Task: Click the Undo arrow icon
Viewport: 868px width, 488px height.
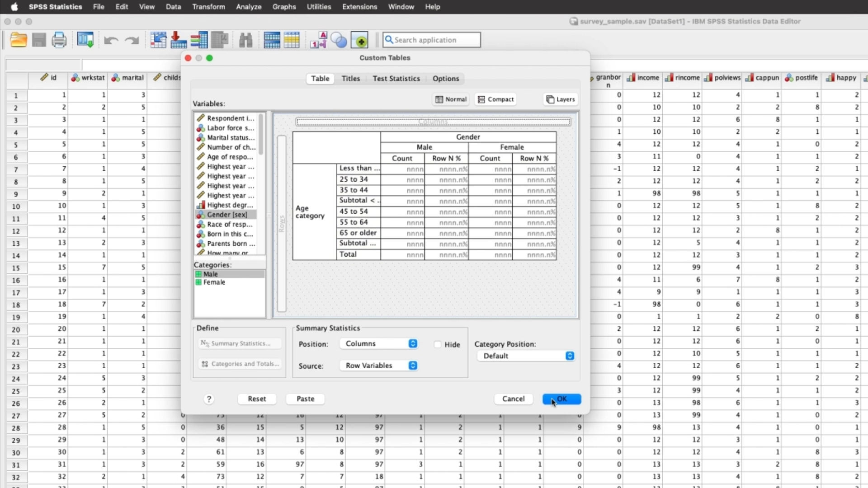Action: click(111, 40)
